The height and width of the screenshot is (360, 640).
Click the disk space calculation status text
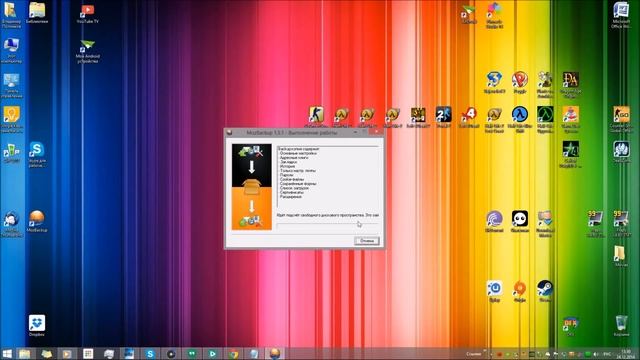pyautogui.click(x=328, y=215)
